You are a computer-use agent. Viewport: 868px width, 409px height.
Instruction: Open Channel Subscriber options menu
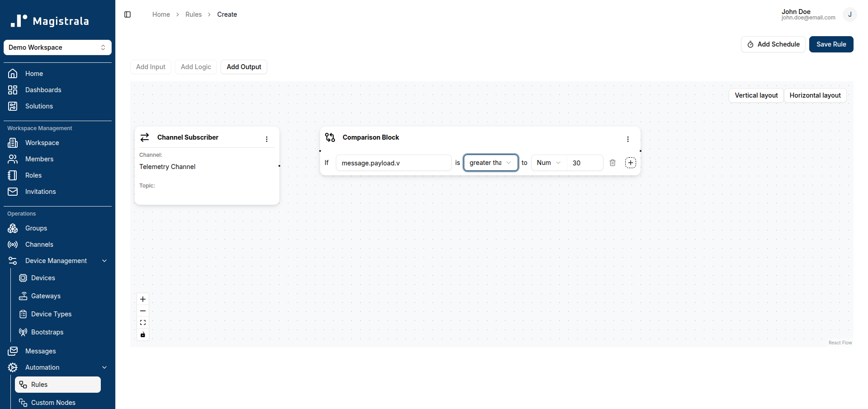pos(267,139)
